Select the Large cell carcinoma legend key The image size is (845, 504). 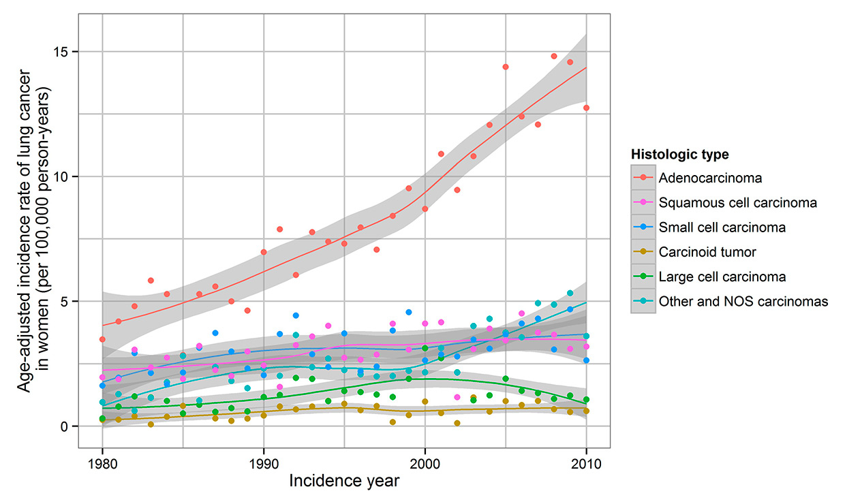643,277
